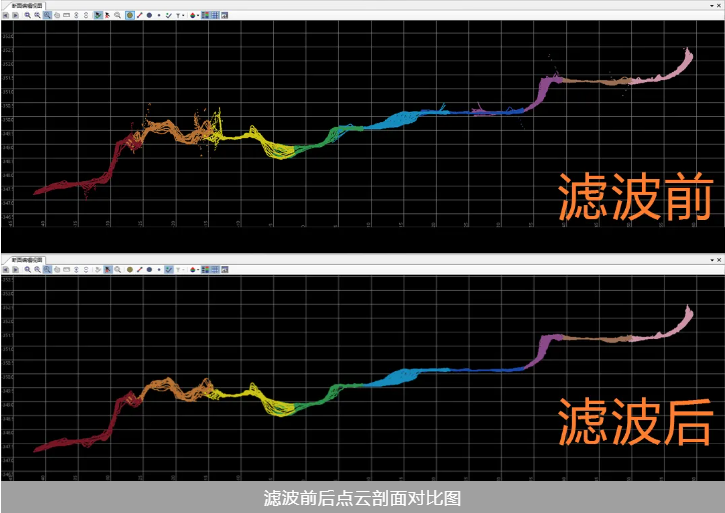725x513 pixels.
Task: Click zoom in magnifier in 滤波前 panel toolbar
Action: pos(27,15)
